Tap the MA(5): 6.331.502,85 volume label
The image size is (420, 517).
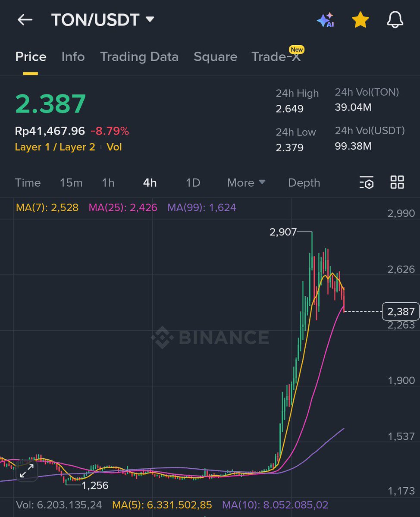coord(162,505)
